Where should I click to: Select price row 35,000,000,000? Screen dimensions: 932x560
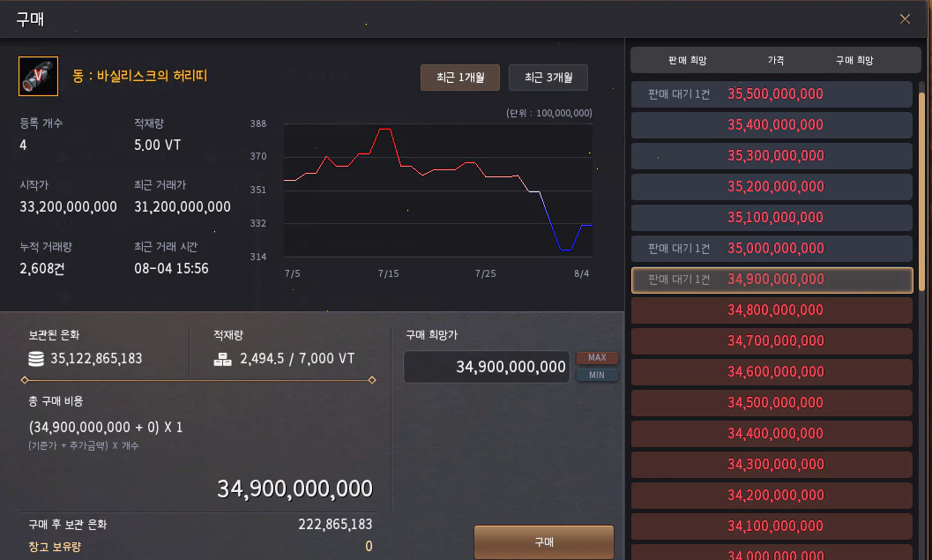(x=772, y=249)
